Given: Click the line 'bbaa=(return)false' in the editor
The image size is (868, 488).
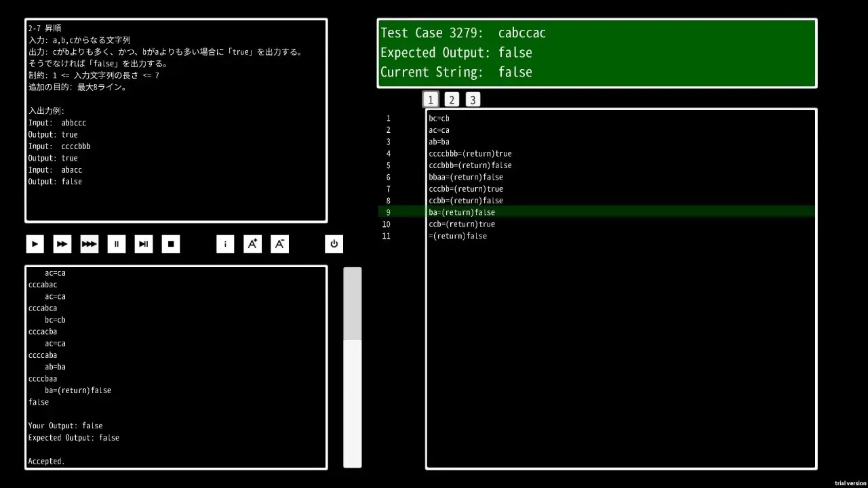Looking at the screenshot, I should [x=466, y=177].
